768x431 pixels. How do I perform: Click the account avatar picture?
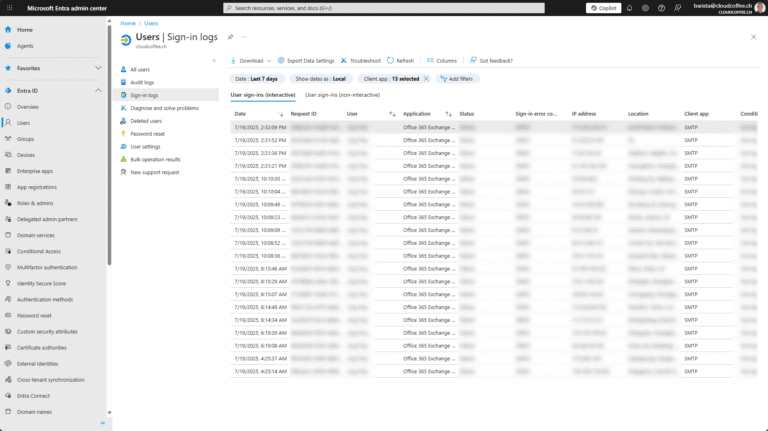pyautogui.click(x=760, y=8)
